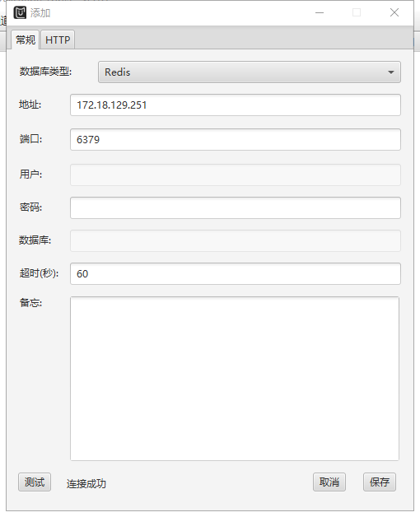420x517 pixels.
Task: Open the 数据库类型 Redis dropdown
Action: pyautogui.click(x=250, y=72)
